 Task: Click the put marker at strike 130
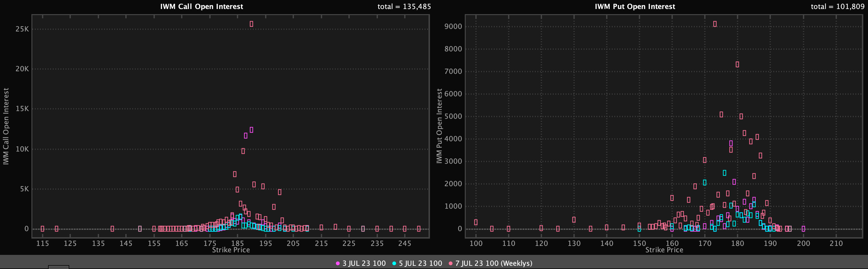(574, 220)
